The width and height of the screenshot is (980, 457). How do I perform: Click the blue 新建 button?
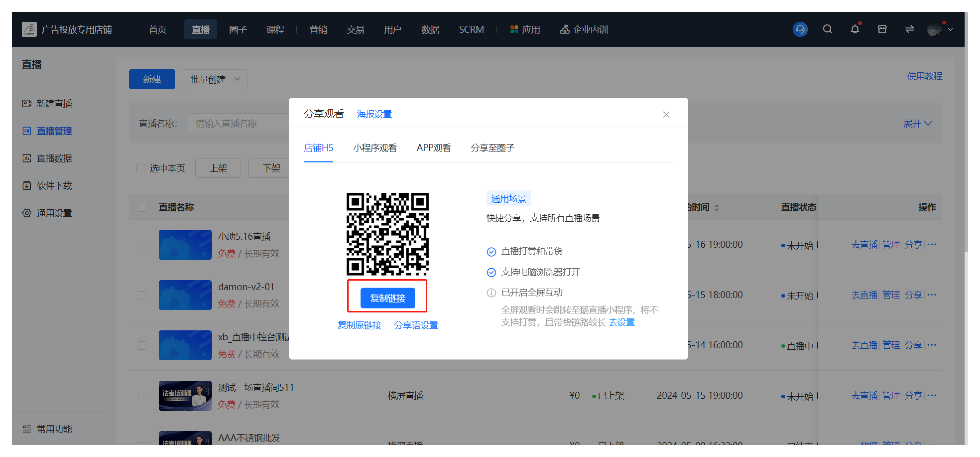(x=152, y=79)
